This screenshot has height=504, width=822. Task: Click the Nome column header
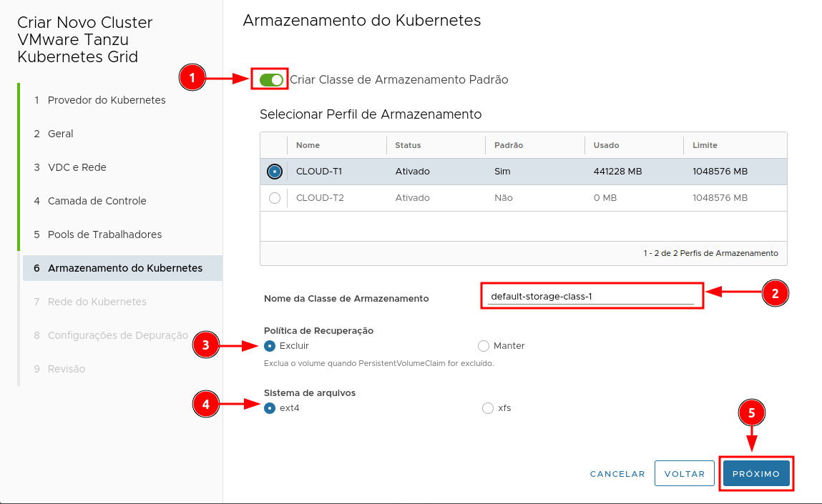(x=308, y=145)
